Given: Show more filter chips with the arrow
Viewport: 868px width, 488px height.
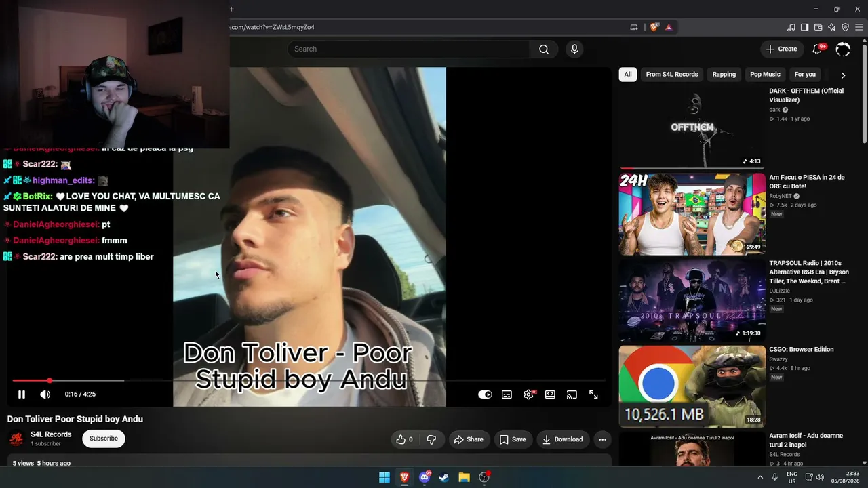Looking at the screenshot, I should point(843,75).
